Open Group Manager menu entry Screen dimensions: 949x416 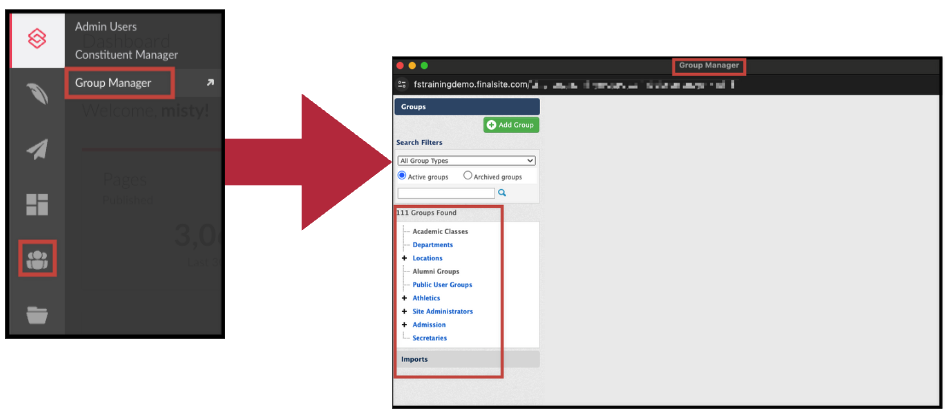pos(113,83)
